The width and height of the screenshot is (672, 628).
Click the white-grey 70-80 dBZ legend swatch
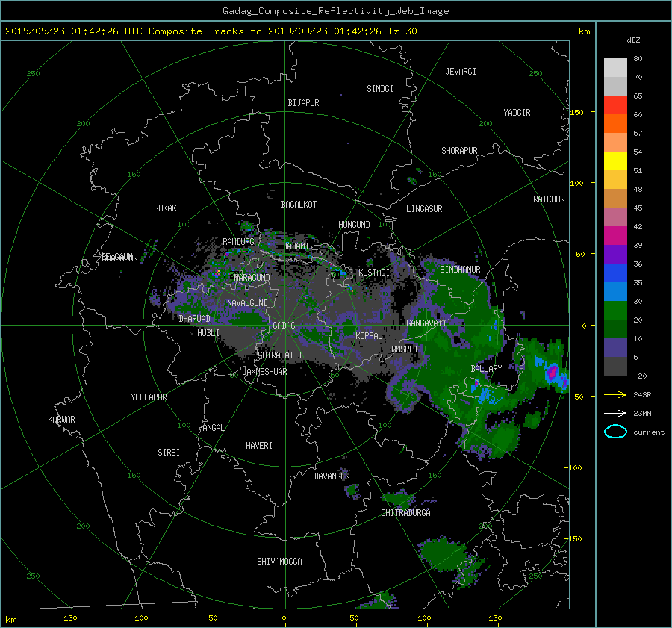615,68
